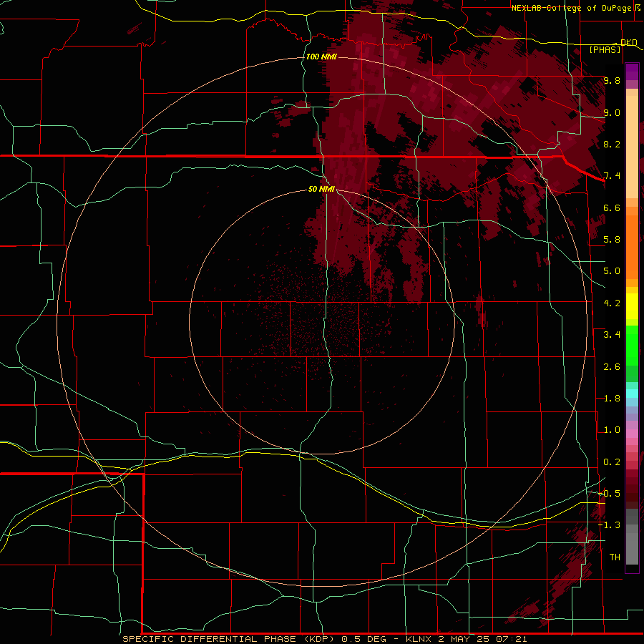Click the 0.2 legend value
The height and width of the screenshot is (644, 644).
(x=612, y=462)
